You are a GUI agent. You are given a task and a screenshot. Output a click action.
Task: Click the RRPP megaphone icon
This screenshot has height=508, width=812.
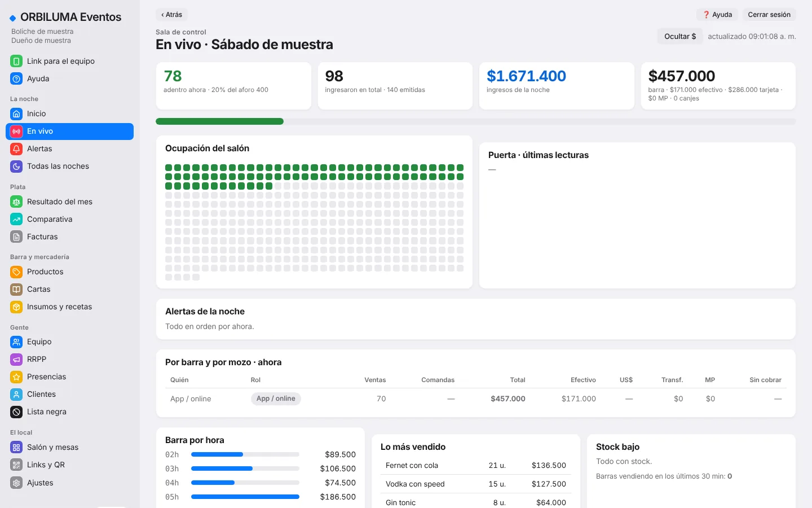(x=16, y=359)
